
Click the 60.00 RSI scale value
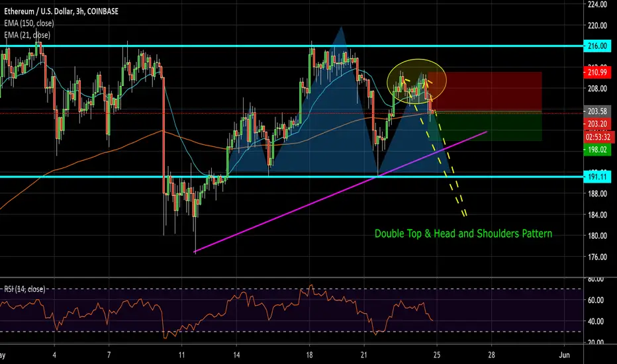tap(595, 300)
